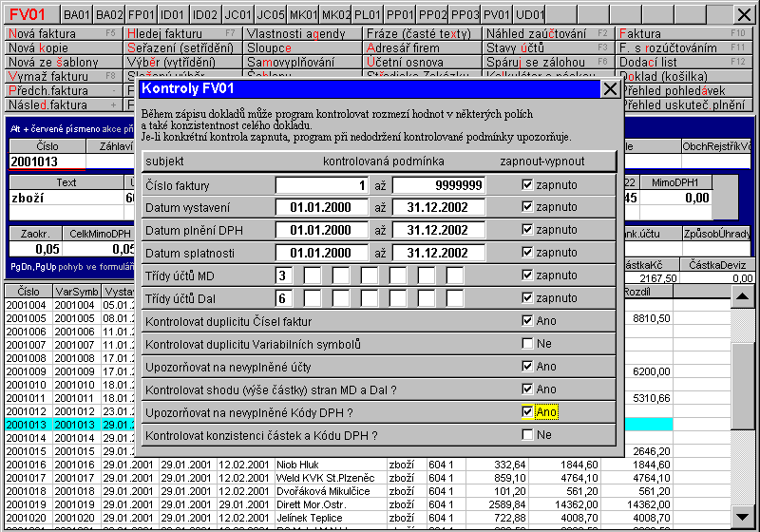This screenshot has width=760, height=532.
Task: Open Dodací list
Action: [684, 62]
